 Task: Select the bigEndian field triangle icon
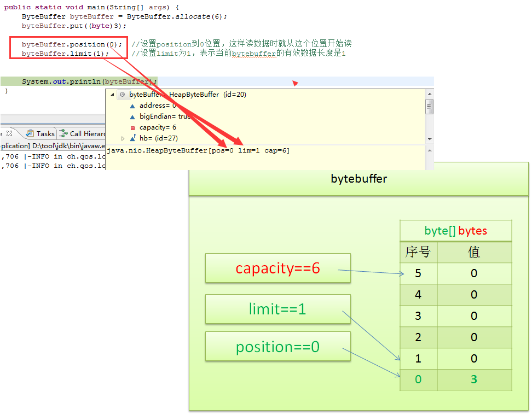point(132,116)
